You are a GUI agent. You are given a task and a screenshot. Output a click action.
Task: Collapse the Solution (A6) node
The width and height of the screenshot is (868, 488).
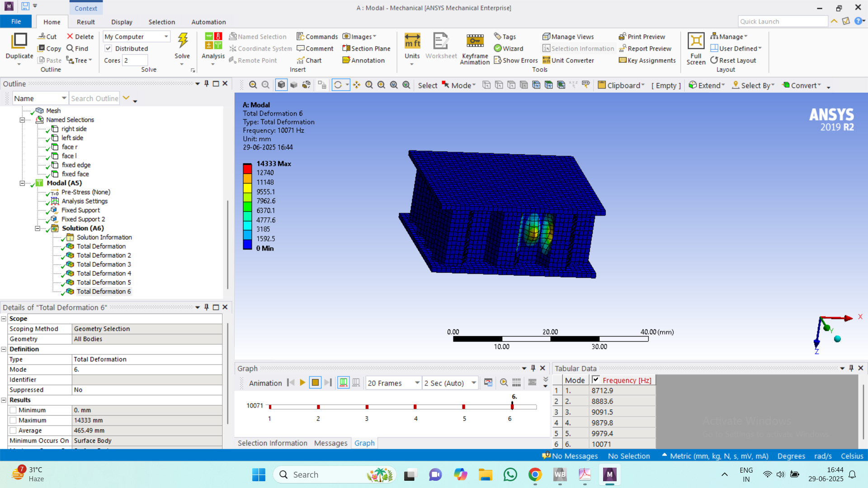(x=38, y=228)
